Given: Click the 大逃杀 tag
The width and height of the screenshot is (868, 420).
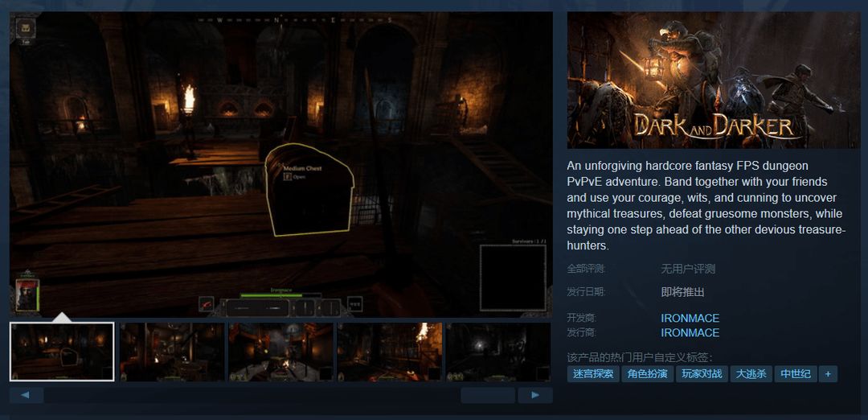Looking at the screenshot, I should 751,374.
